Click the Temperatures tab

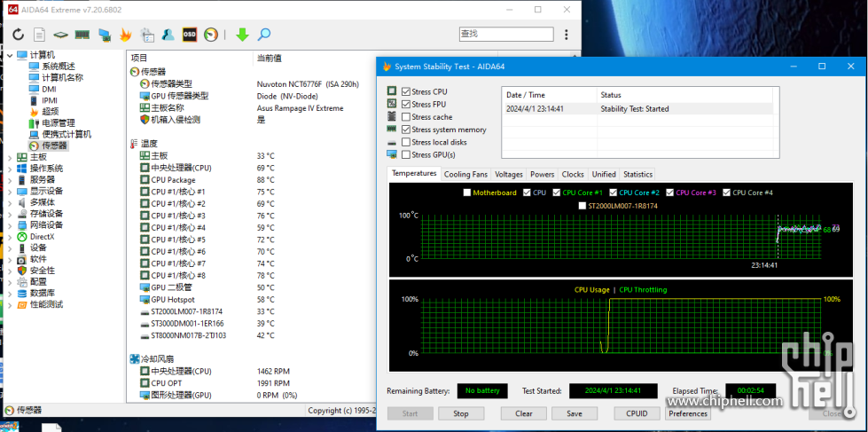pyautogui.click(x=414, y=173)
